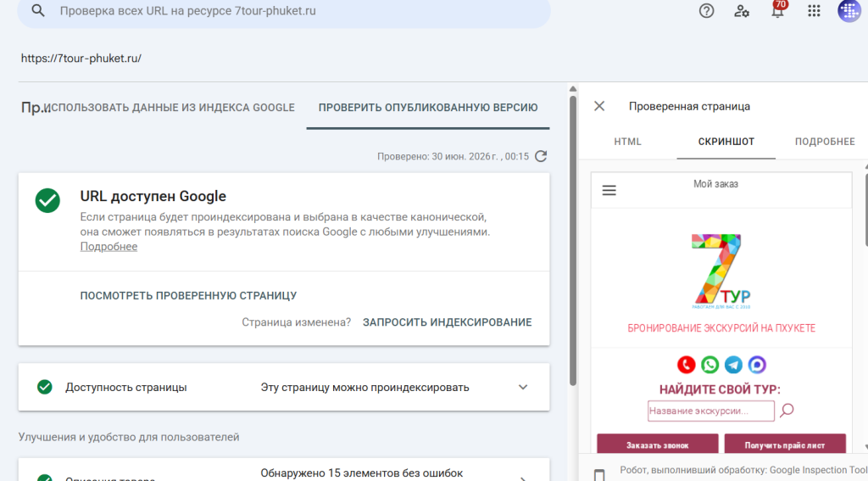Expand the Доступность страницы row

point(284,388)
